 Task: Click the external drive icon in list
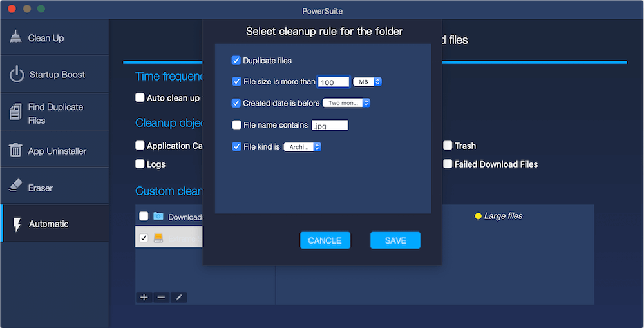tap(158, 238)
